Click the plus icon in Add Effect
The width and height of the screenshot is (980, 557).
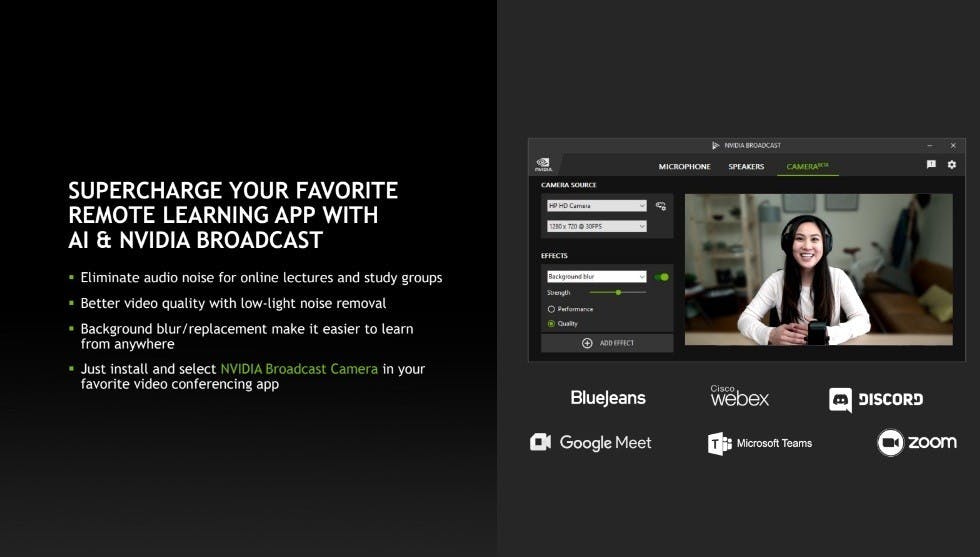pyautogui.click(x=587, y=343)
